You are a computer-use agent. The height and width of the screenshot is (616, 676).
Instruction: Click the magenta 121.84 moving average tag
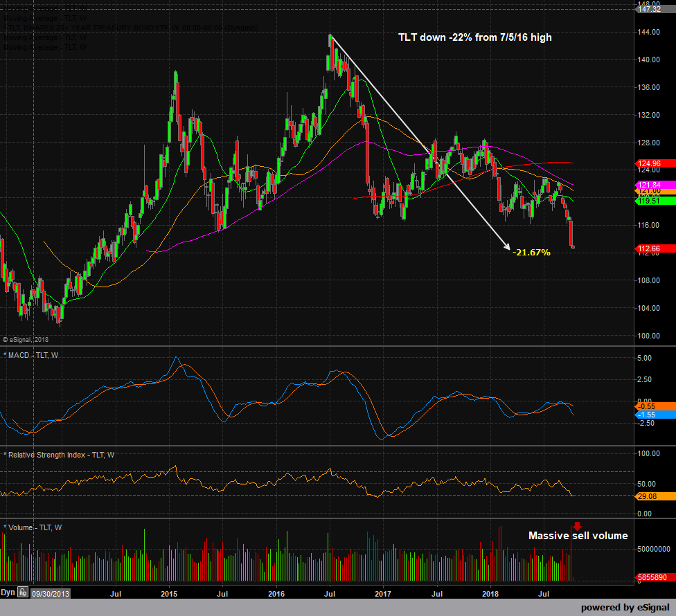655,185
